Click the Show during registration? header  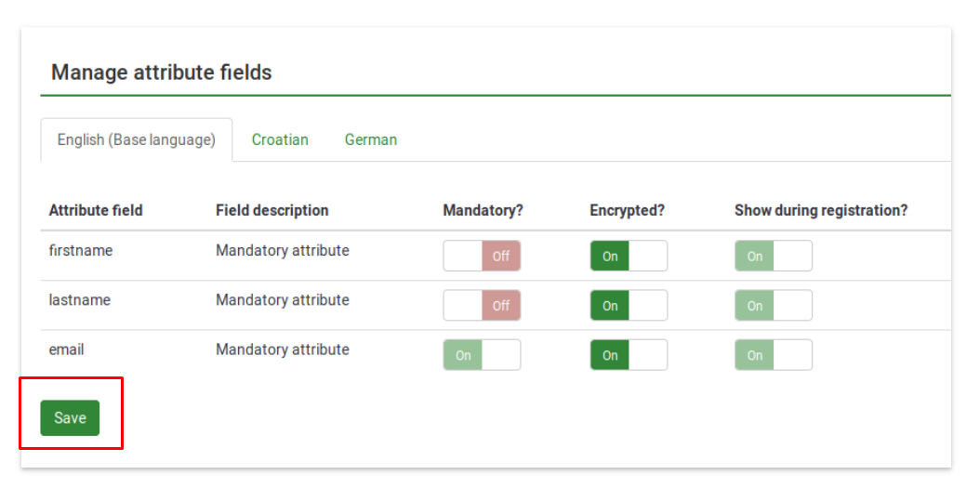821,210
